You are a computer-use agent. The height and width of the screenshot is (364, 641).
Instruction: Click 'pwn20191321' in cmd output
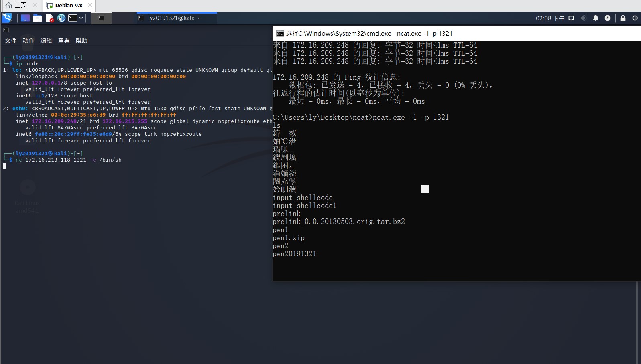coord(295,254)
